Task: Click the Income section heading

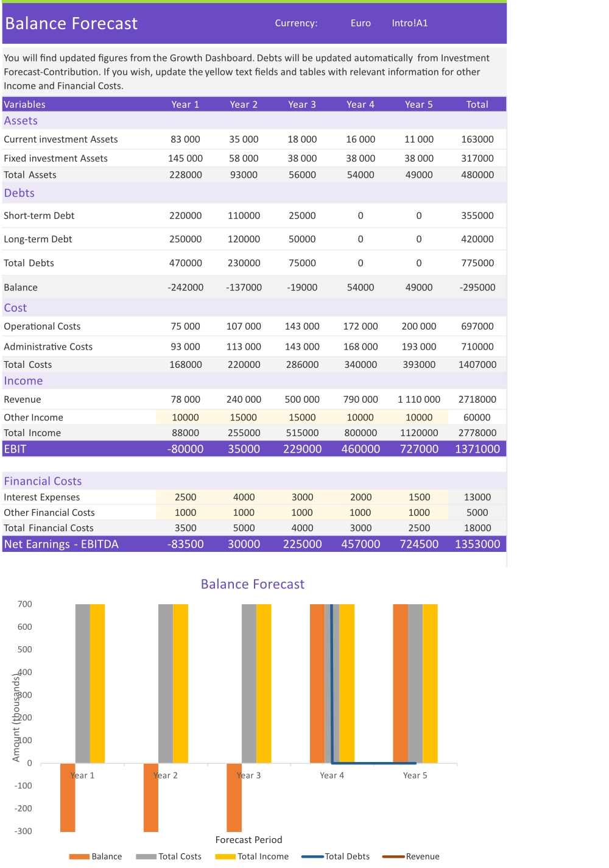Action: pos(23,381)
